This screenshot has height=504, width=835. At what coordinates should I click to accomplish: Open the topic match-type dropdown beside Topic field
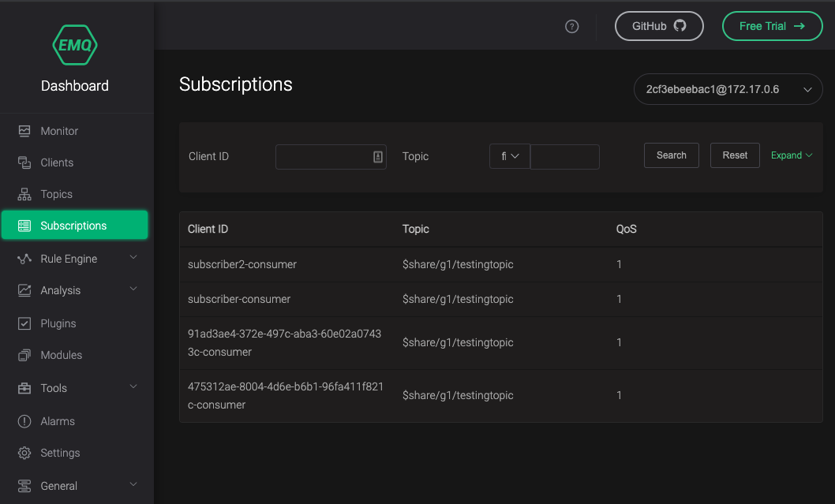509,156
